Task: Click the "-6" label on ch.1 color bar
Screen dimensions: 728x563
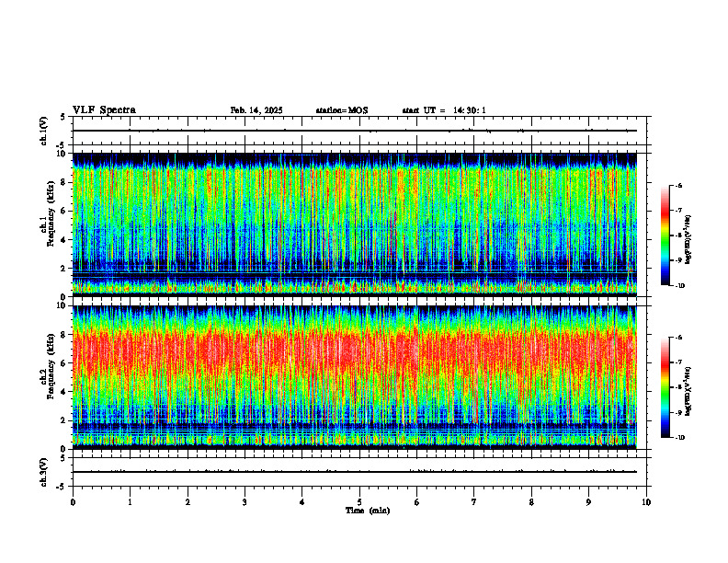Action: click(x=678, y=186)
